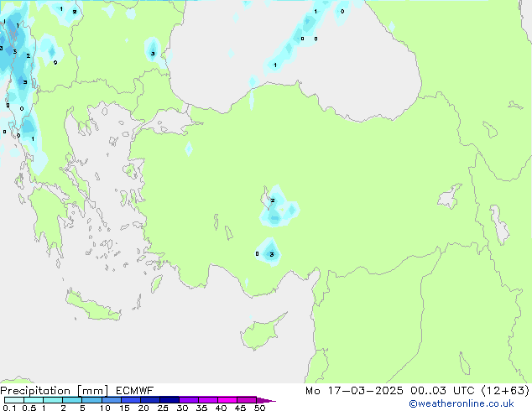The image size is (532, 411).
Task: Select the 0.5–1 mm legend color box
Action: (34, 400)
